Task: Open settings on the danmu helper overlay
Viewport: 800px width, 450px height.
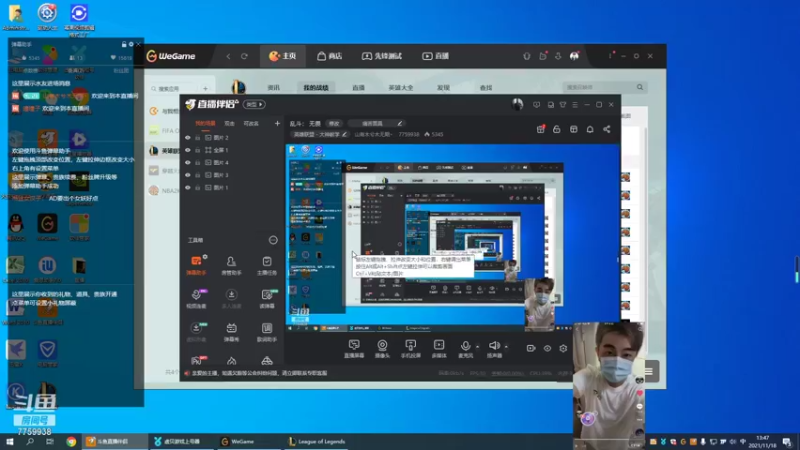Action: [x=131, y=44]
